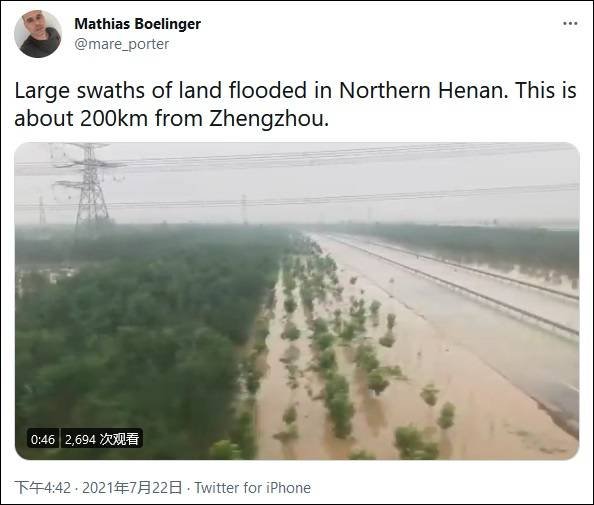Select the electricity pylon in the video frame
The width and height of the screenshot is (594, 505).
[91, 186]
